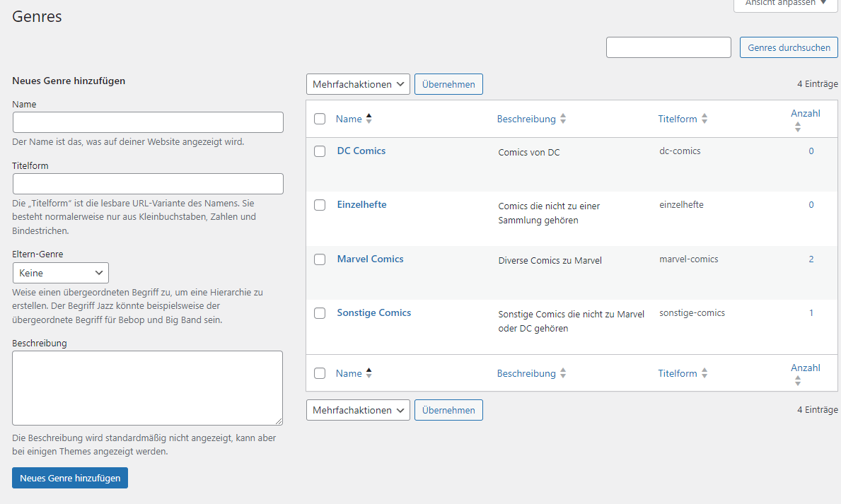Toggle the select-all checkbox in table header

pyautogui.click(x=320, y=119)
